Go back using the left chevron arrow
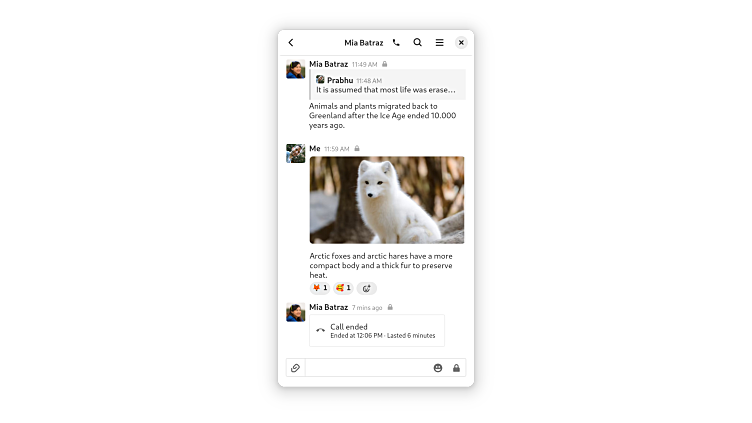Image resolution: width=752 pixels, height=423 pixels. [291, 43]
